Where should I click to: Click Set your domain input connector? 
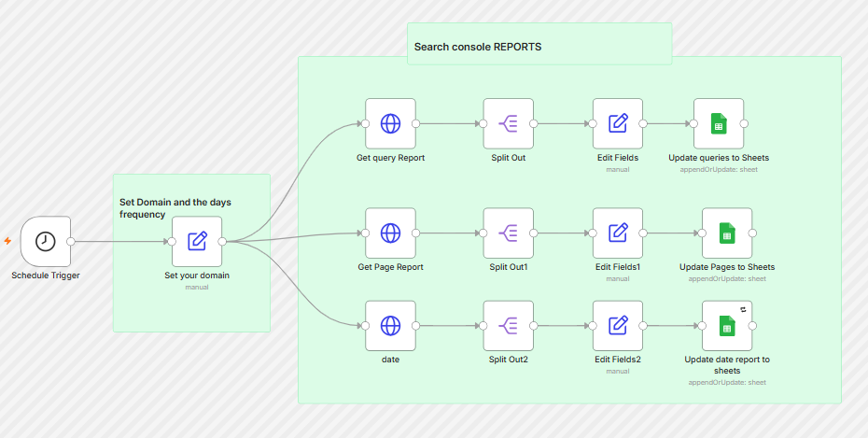(172, 242)
